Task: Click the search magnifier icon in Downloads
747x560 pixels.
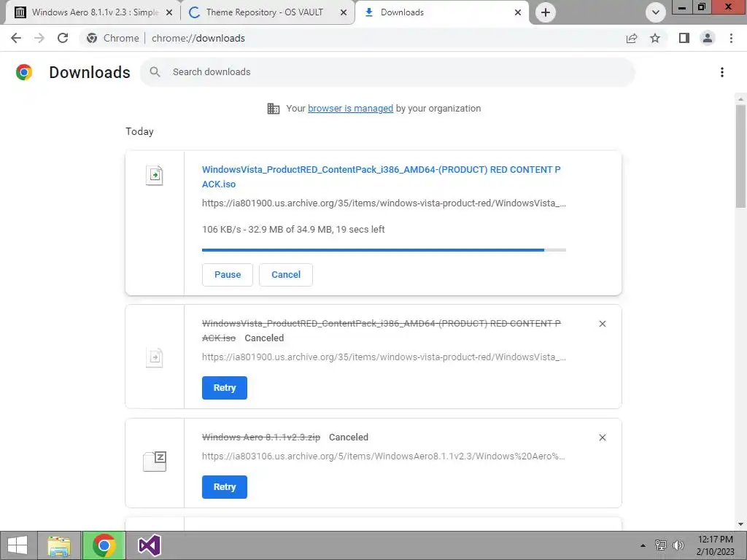Action: pos(155,72)
